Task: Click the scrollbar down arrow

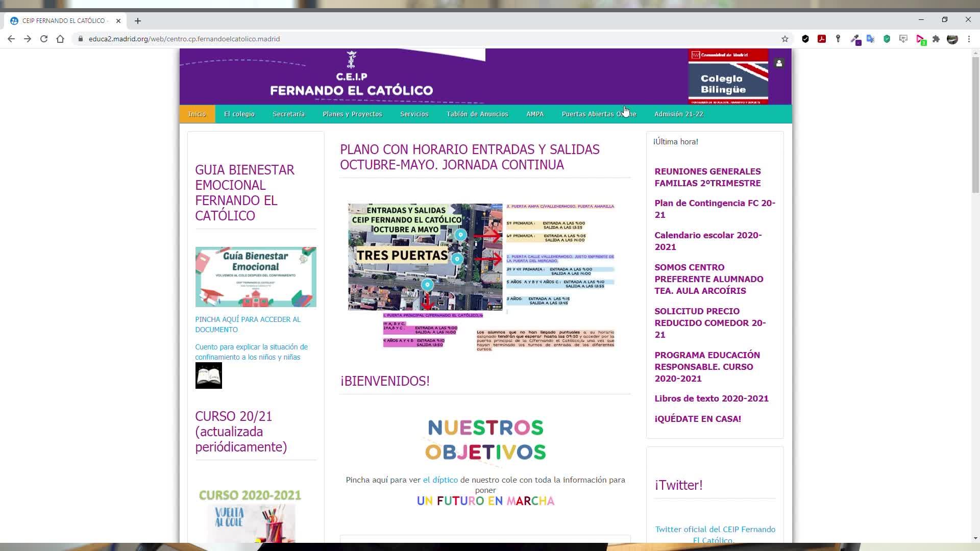Action: click(x=975, y=538)
